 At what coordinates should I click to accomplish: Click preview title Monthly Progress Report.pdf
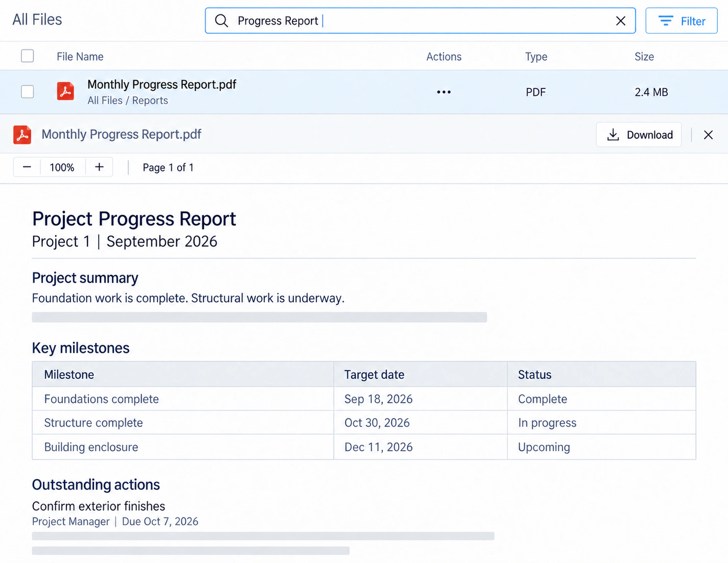(x=122, y=134)
